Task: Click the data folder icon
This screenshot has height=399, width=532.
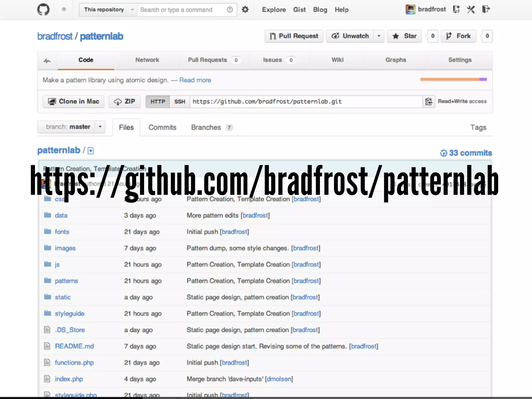Action: click(48, 215)
